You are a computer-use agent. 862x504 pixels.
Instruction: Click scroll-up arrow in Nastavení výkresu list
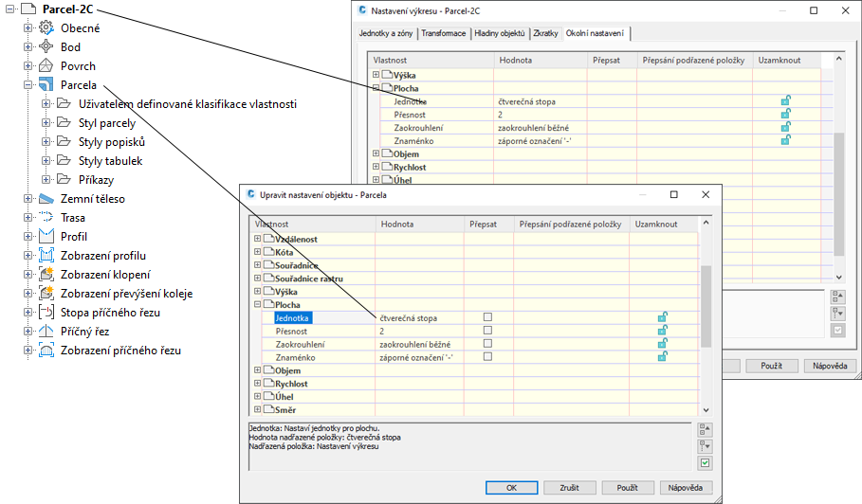point(839,58)
